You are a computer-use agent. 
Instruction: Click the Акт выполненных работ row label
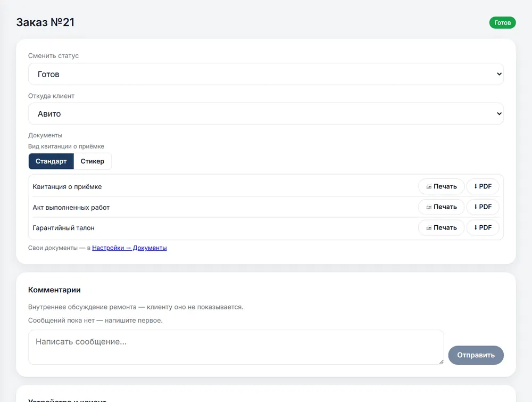71,208
